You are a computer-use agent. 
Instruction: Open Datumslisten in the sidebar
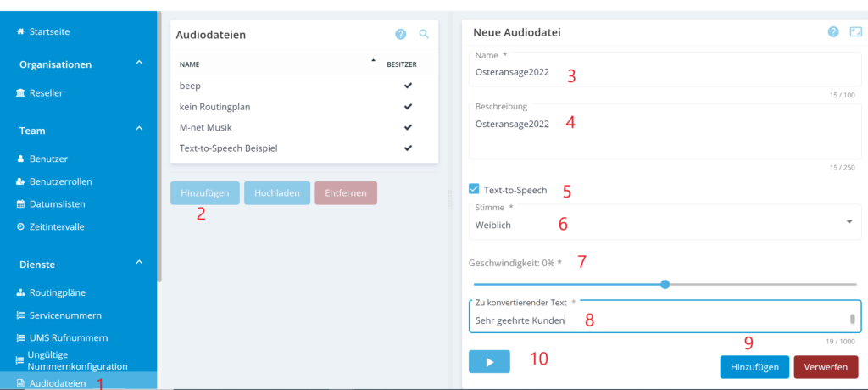click(x=57, y=203)
